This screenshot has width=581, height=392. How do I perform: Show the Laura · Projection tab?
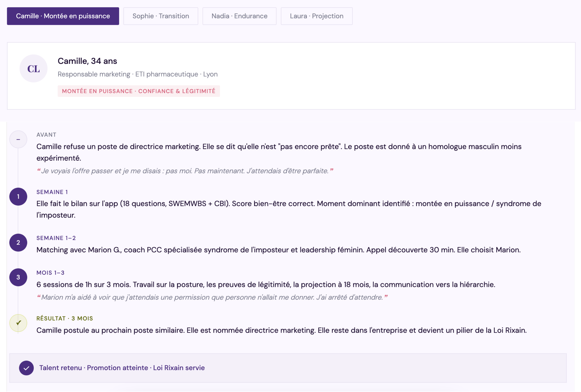click(317, 16)
